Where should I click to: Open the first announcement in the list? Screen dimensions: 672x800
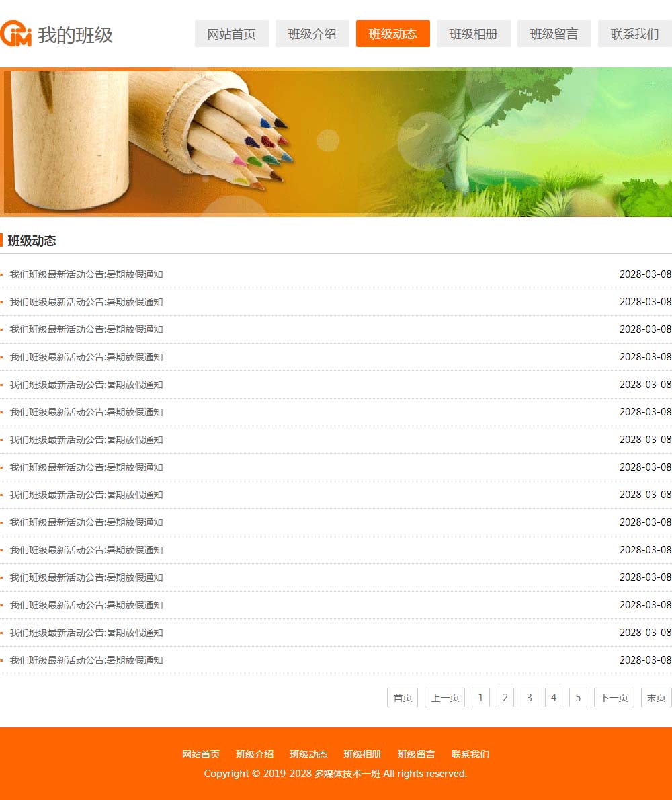pyautogui.click(x=86, y=274)
